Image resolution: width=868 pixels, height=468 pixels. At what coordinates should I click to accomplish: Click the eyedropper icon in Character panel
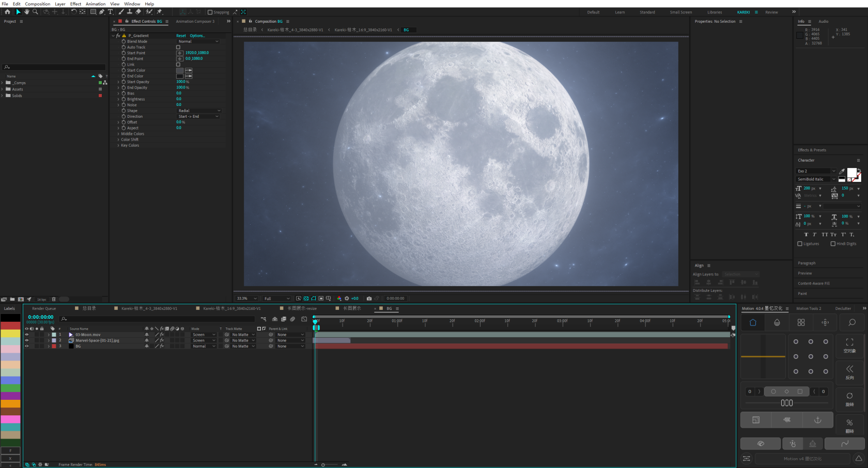point(842,171)
